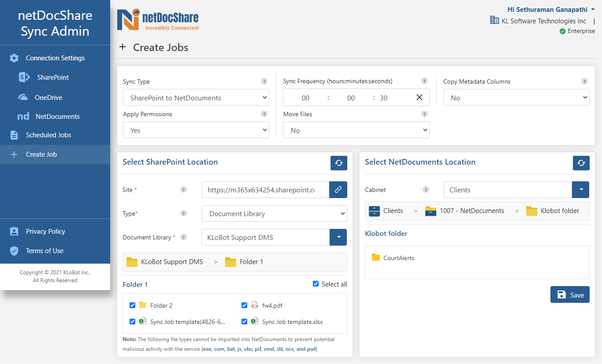Click the netDocShare logo
This screenshot has width=602, height=364.
[158, 20]
